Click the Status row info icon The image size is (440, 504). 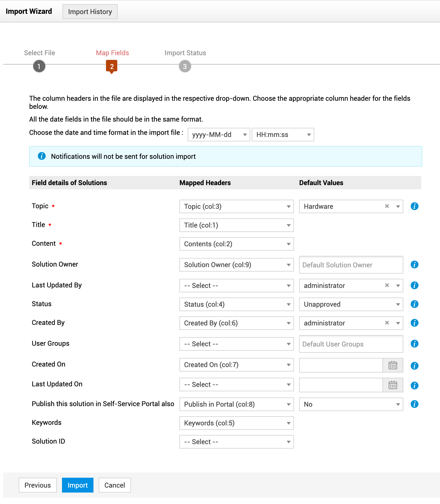[414, 304]
